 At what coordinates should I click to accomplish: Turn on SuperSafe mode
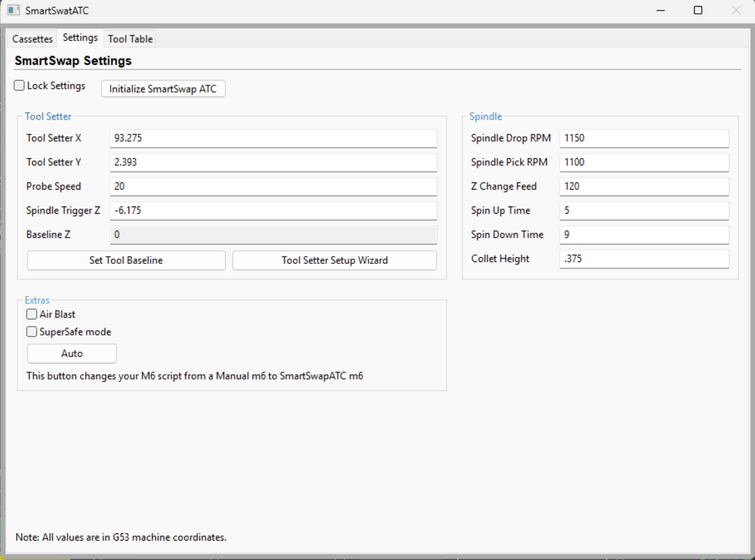(x=32, y=332)
